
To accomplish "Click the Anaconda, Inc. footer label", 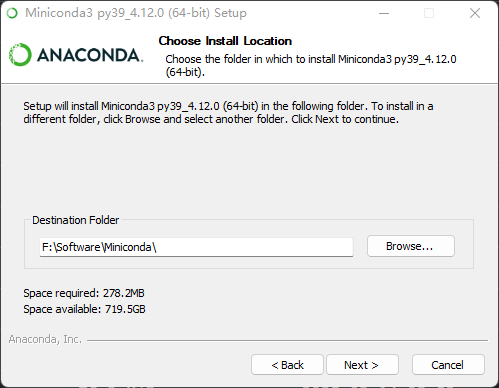I will 45,339.
